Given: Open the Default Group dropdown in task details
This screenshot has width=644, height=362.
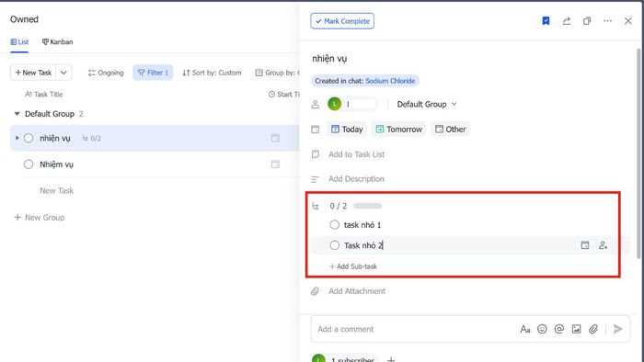Looking at the screenshot, I should point(427,104).
